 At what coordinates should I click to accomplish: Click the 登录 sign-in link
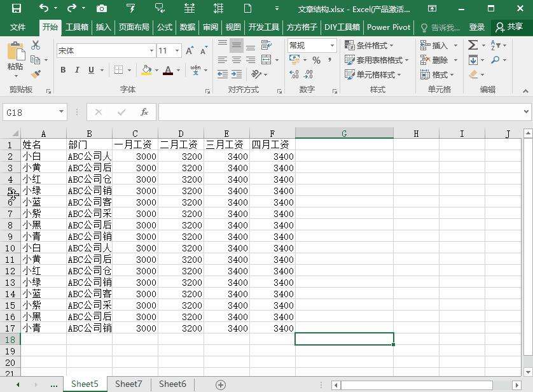(x=477, y=27)
